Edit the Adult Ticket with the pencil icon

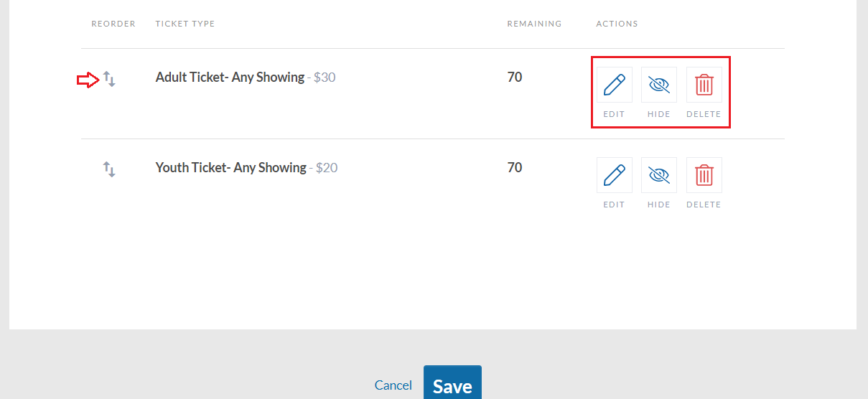tap(615, 85)
